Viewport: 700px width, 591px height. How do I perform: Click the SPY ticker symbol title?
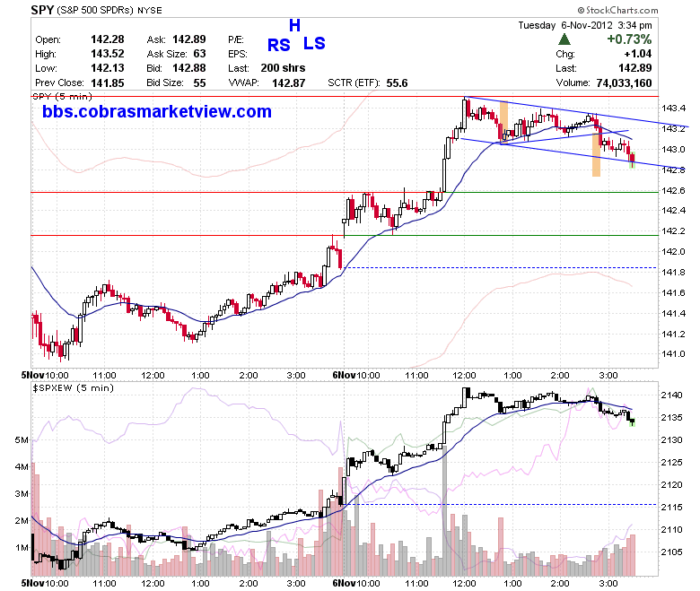pyautogui.click(x=42, y=10)
